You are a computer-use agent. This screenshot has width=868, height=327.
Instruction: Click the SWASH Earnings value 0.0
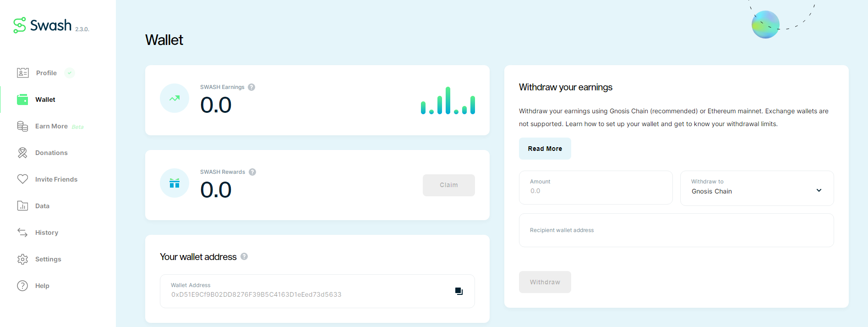[216, 105]
